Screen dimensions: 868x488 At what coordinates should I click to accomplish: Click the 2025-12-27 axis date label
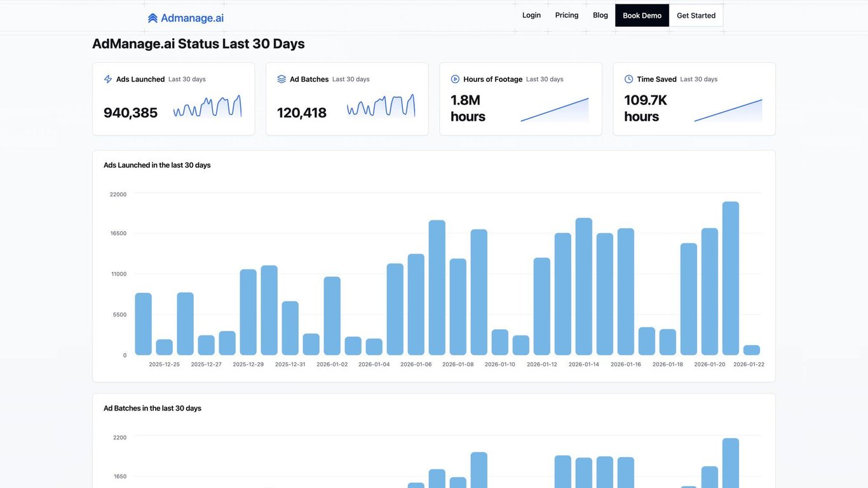coord(207,365)
